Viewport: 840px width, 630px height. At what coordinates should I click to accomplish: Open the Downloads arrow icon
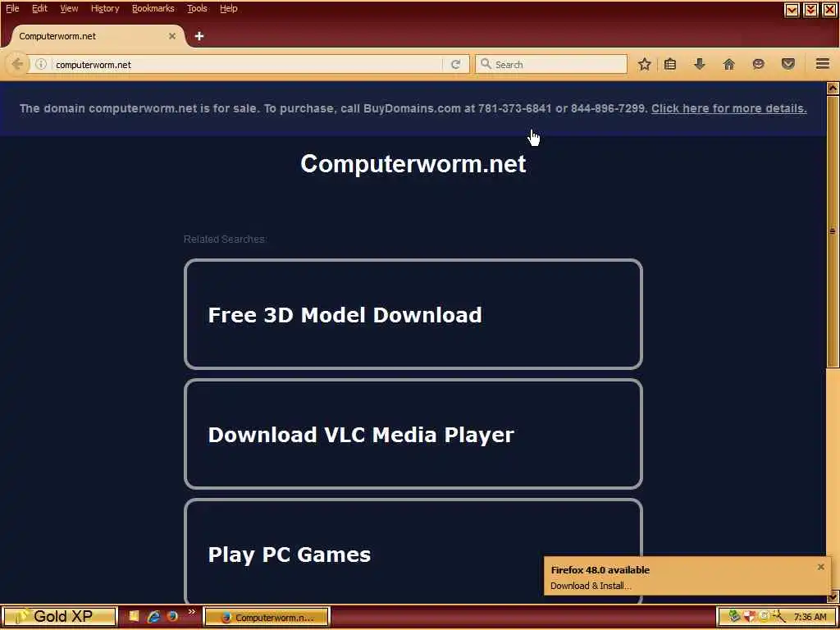[699, 64]
